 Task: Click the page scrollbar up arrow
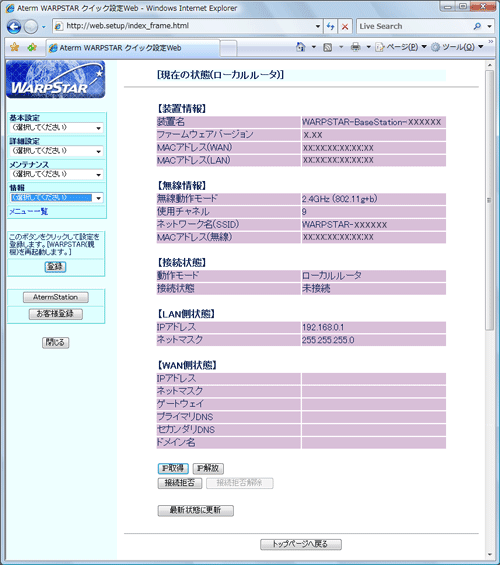[x=490, y=65]
